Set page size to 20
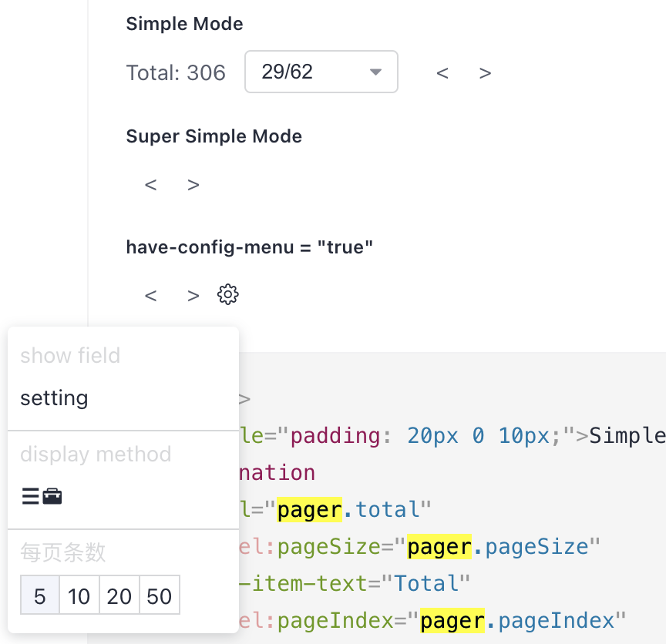The width and height of the screenshot is (666, 644). click(119, 595)
